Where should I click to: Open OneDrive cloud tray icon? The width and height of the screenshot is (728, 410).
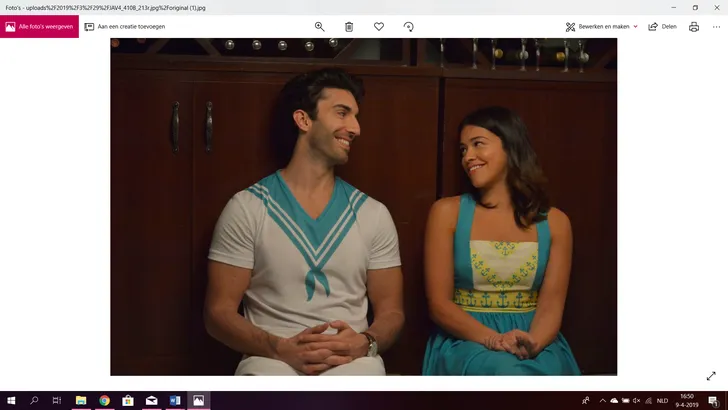pos(614,400)
